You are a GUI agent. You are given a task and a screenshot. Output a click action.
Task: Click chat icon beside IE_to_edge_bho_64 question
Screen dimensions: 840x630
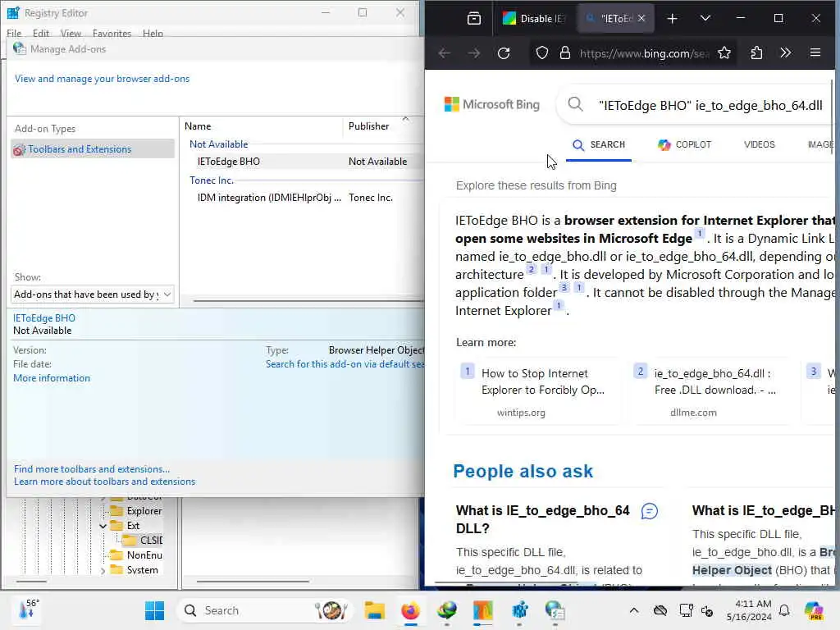650,512
